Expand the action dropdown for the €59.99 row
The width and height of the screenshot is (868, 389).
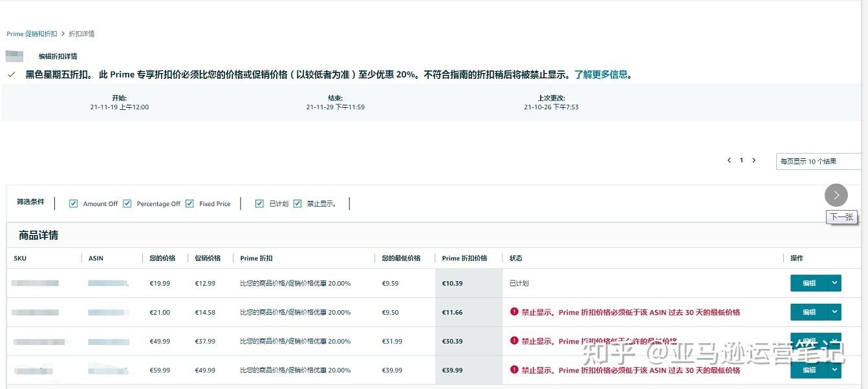(835, 370)
